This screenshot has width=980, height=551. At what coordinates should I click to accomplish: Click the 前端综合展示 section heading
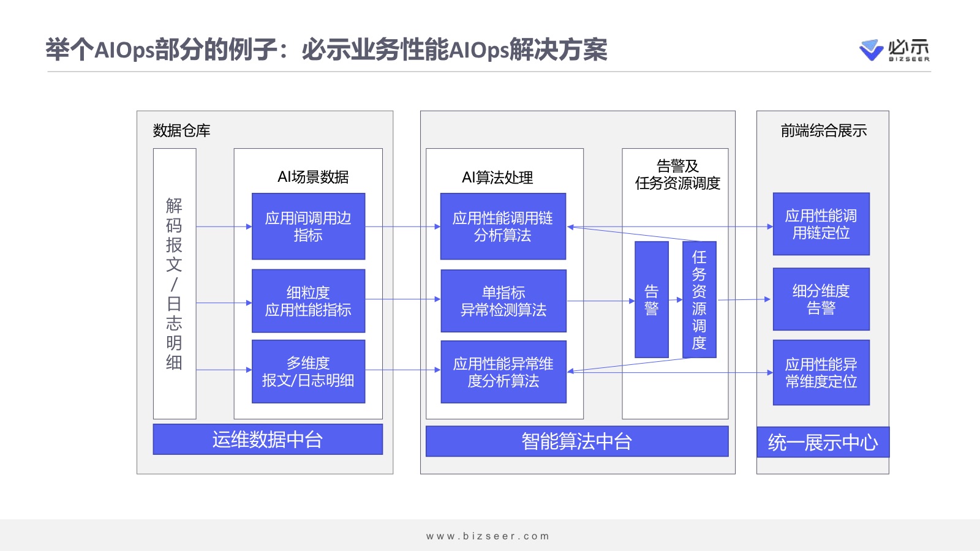point(823,130)
